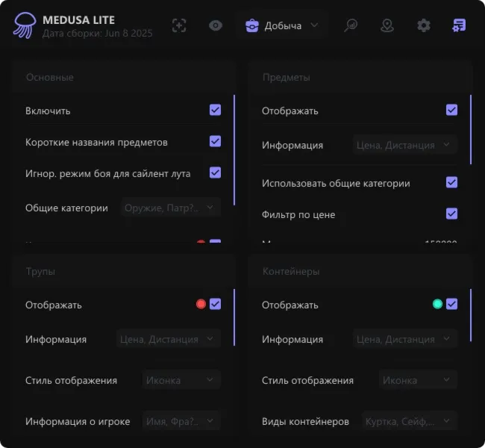Open Стиль отображения dropdown under Трупы
Image resolution: width=485 pixels, height=448 pixels.
(181, 380)
